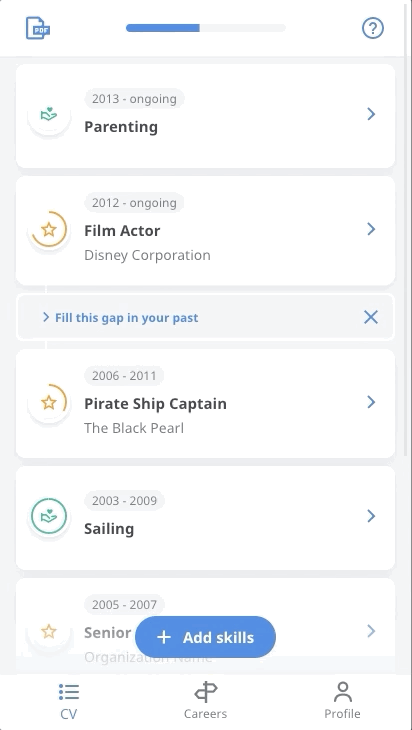The image size is (412, 730).
Task: Open the Profile person icon
Action: 343,692
